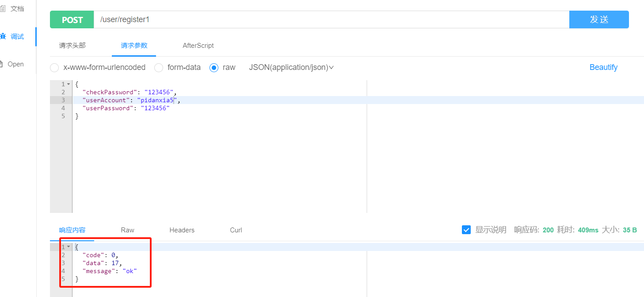Open the Raw response tab
Screen dimensions: 644x297
[x=127, y=230]
